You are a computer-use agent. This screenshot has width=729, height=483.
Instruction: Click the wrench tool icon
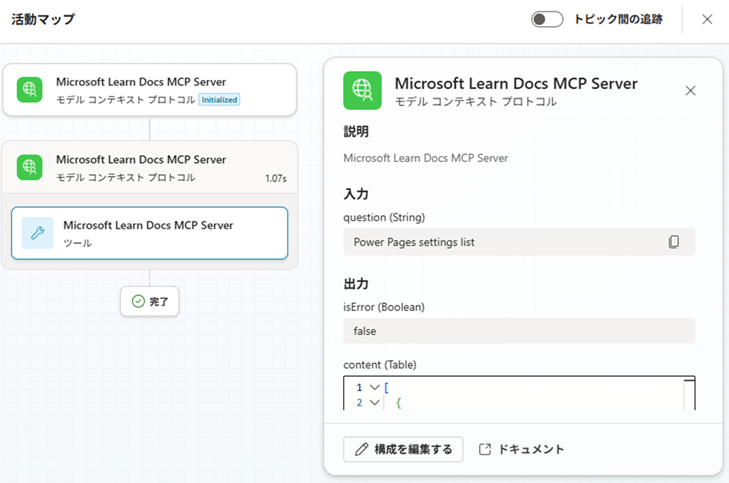38,233
